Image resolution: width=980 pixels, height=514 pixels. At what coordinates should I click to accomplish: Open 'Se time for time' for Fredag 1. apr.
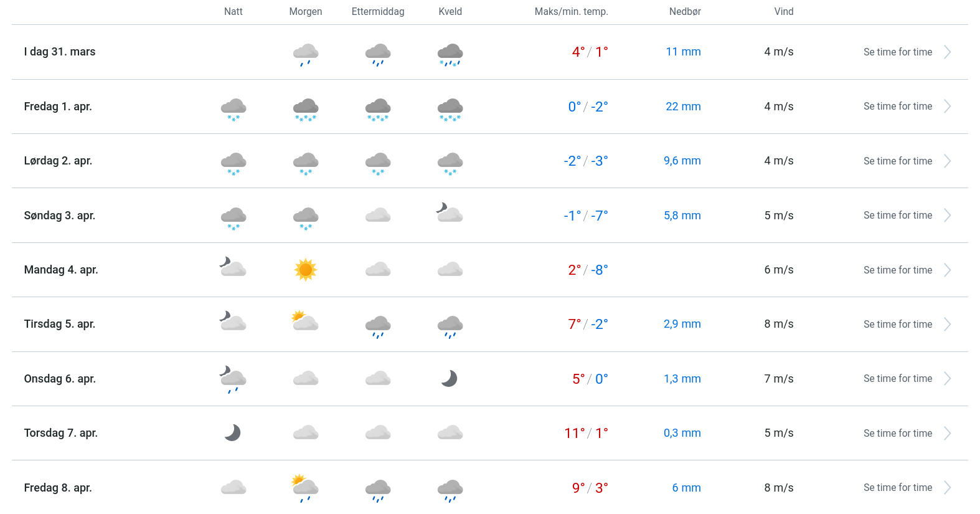(x=897, y=107)
